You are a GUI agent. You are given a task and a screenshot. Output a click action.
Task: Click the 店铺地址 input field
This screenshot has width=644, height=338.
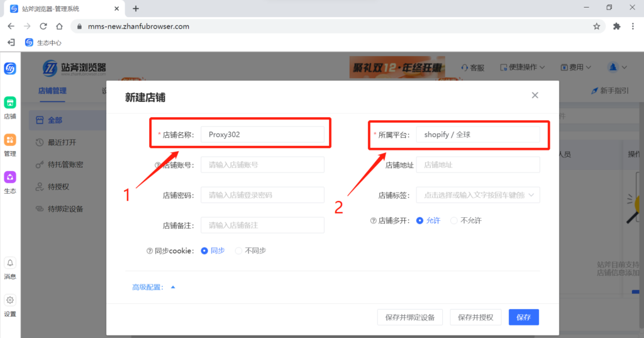click(478, 165)
